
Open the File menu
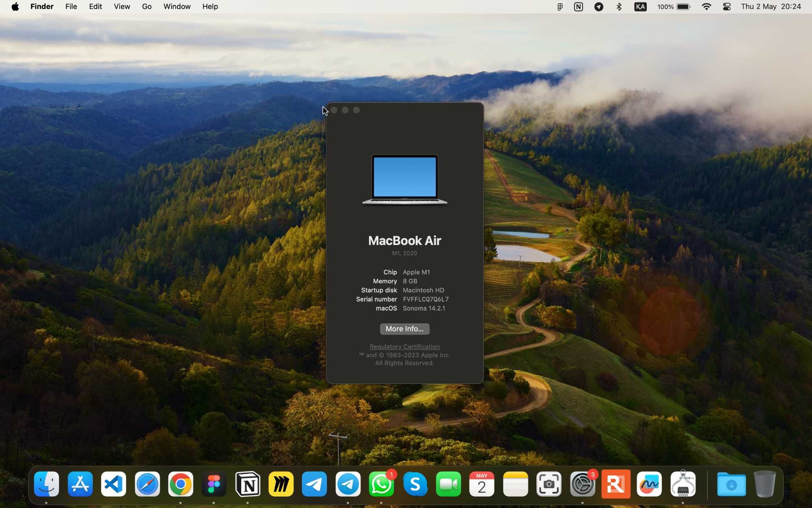coord(71,7)
